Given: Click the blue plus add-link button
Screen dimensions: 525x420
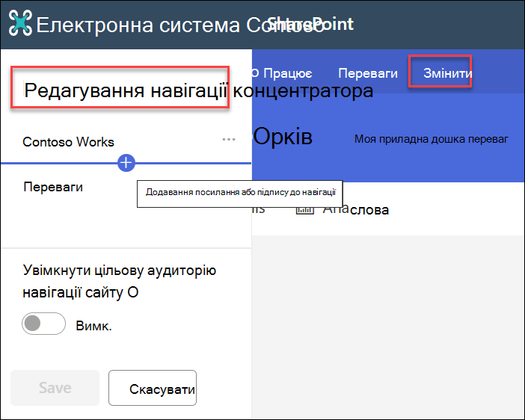Looking at the screenshot, I should [x=126, y=163].
